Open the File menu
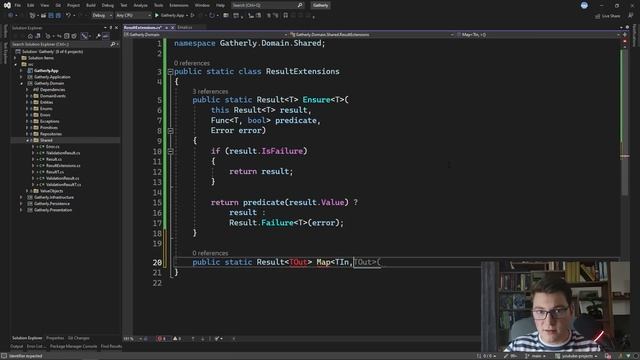This screenshot has width=640, height=360. tap(18, 5)
